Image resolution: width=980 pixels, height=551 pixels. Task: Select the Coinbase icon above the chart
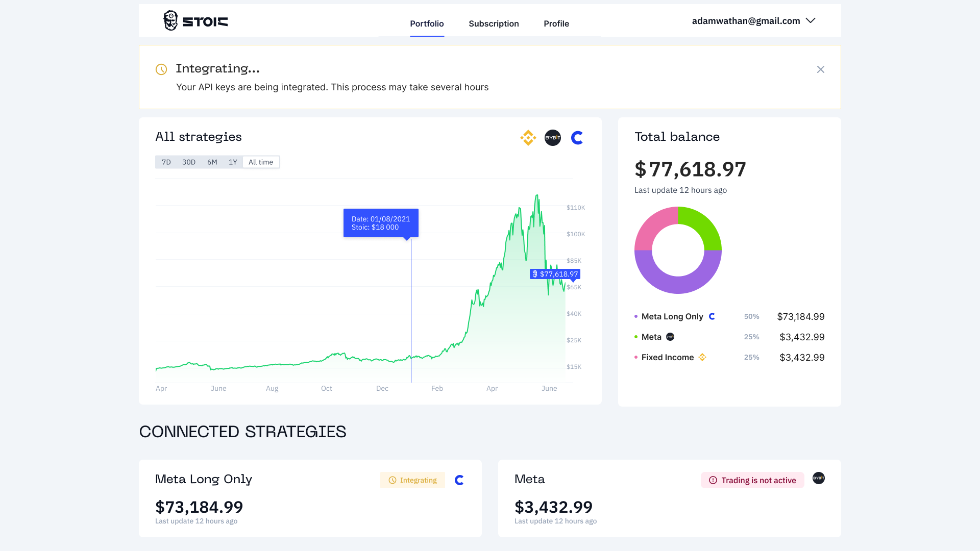577,138
